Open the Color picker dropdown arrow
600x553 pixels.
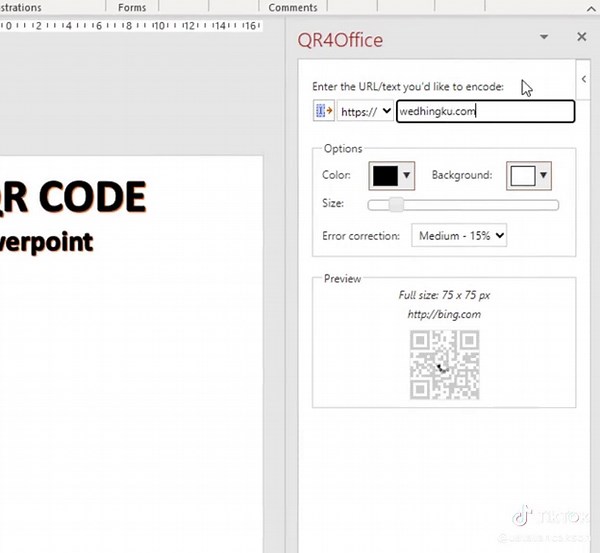pos(406,176)
